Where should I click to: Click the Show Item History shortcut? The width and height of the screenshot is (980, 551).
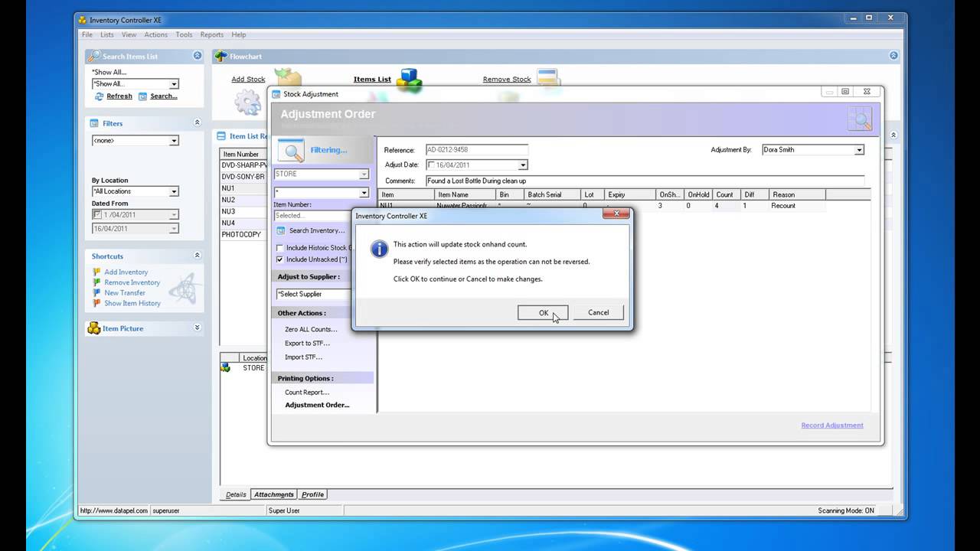[x=132, y=303]
